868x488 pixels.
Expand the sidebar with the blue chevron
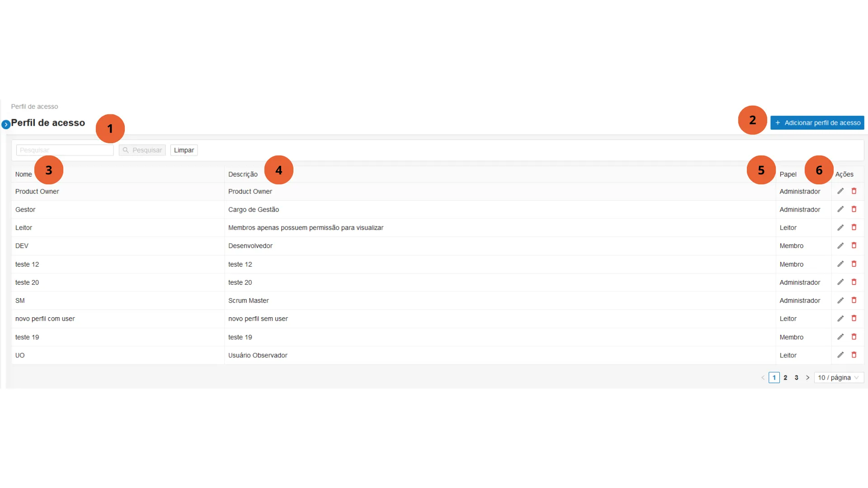(6, 124)
